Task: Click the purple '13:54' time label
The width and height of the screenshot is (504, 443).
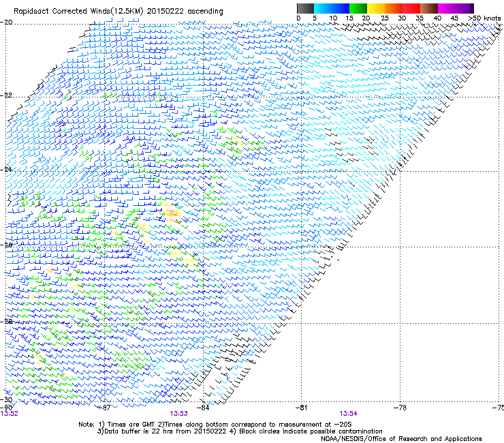Action: pyautogui.click(x=349, y=414)
